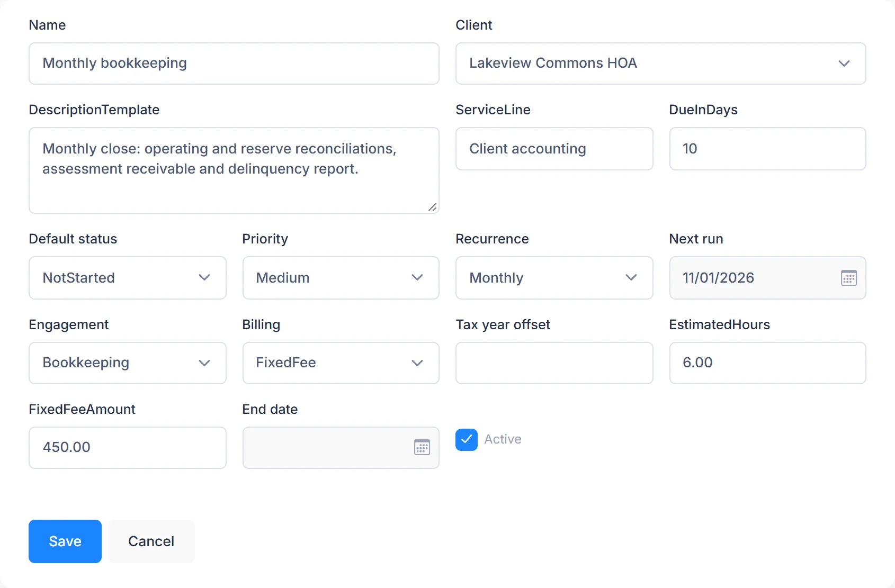Open the Next run calendar picker icon

[848, 278]
